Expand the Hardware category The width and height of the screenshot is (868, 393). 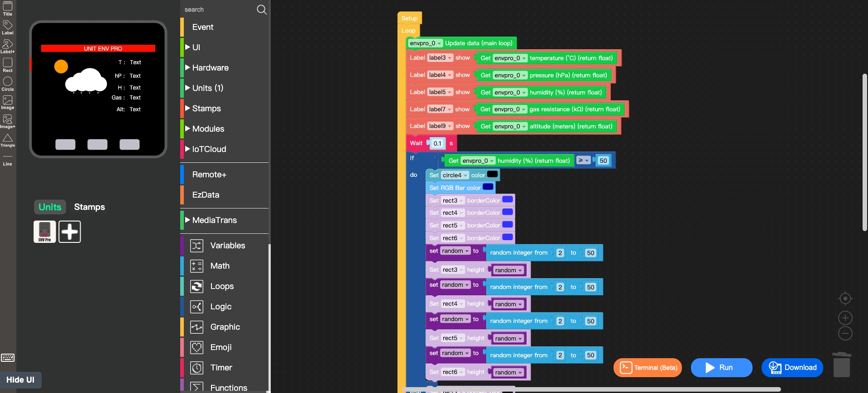pyautogui.click(x=210, y=68)
